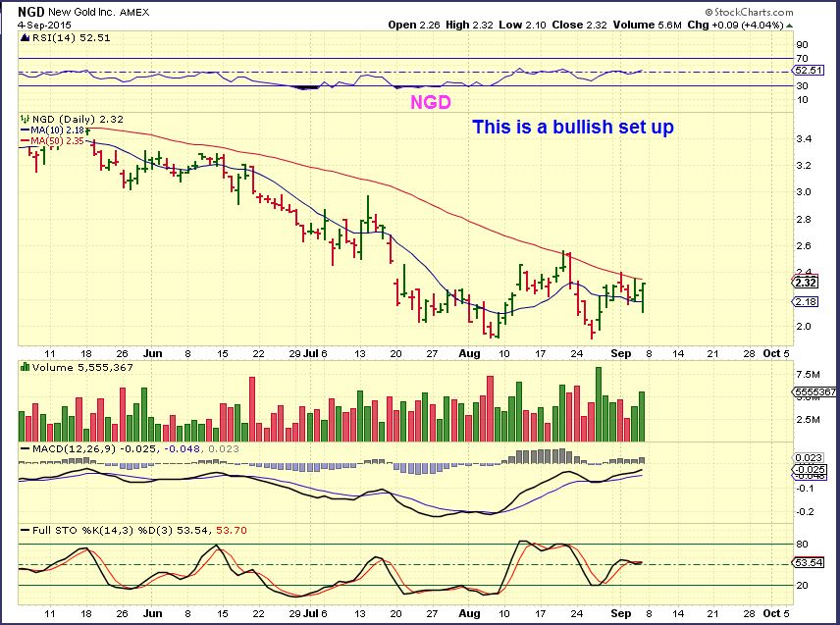840x625 pixels.
Task: Click the 2.32 last price tag
Action: [806, 283]
